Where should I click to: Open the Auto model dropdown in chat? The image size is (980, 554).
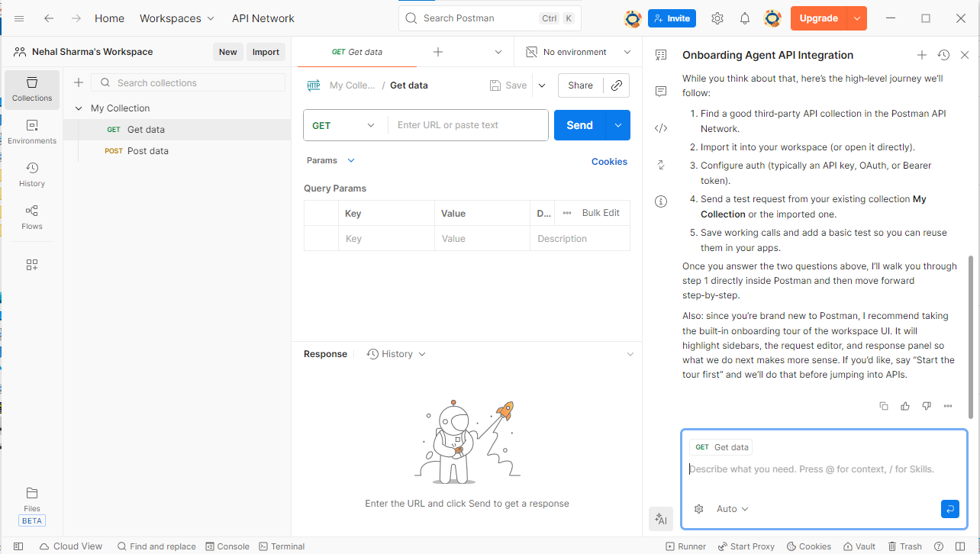coord(732,509)
